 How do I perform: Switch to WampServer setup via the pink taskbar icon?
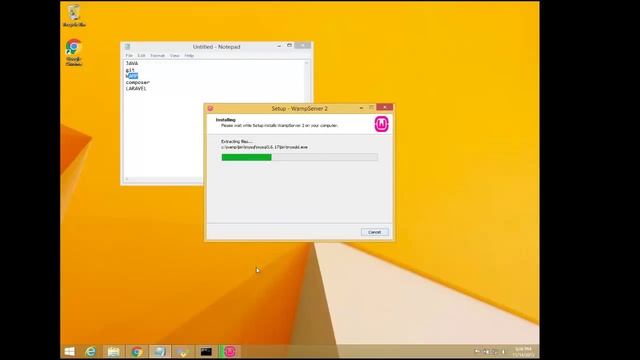click(229, 351)
